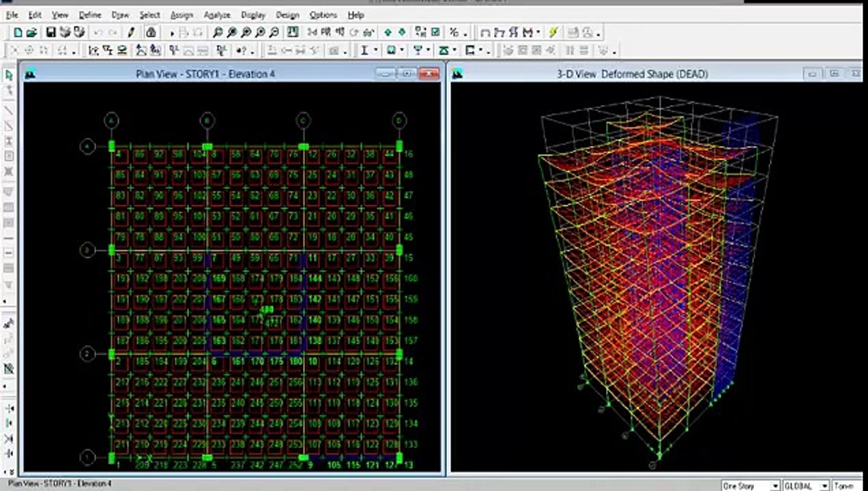Click the Move Down in List green arrow
The image size is (868, 491).
[x=402, y=32]
